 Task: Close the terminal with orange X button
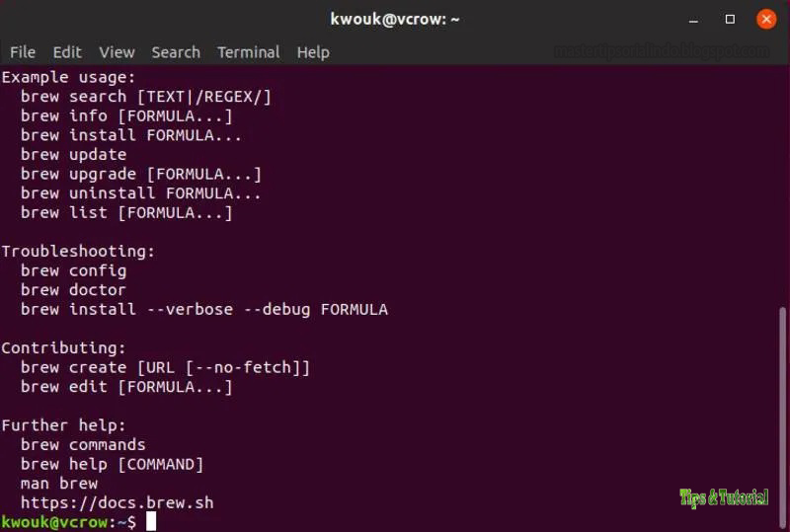(766, 19)
